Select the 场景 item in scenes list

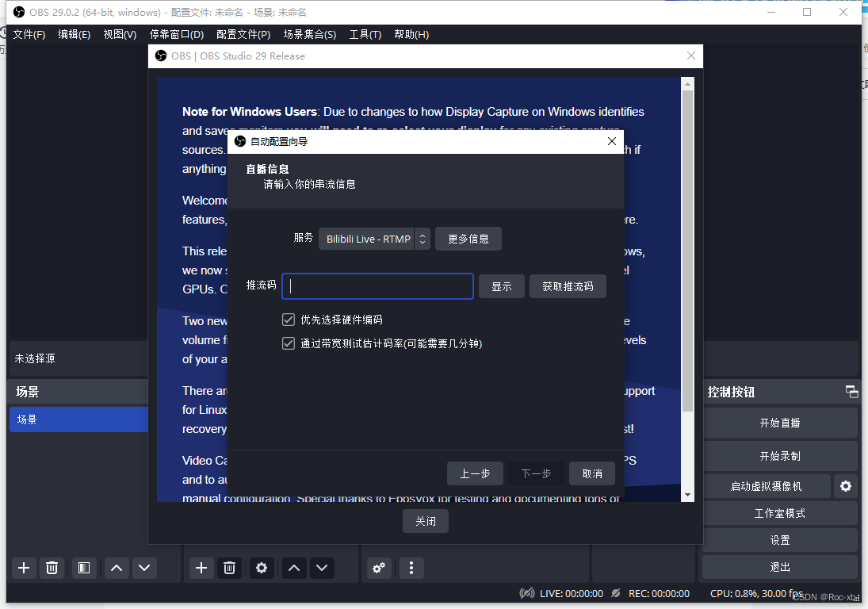78,419
